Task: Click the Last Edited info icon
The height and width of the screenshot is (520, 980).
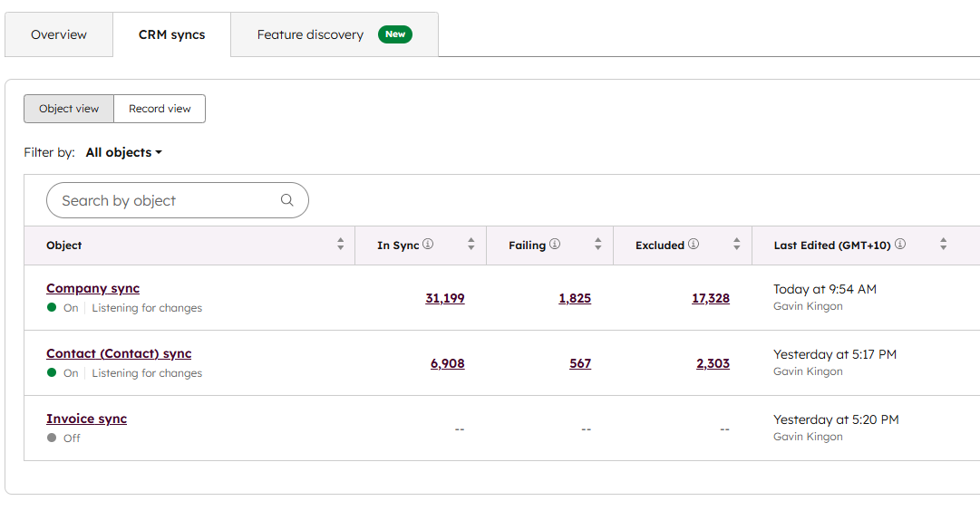Action: coord(900,245)
